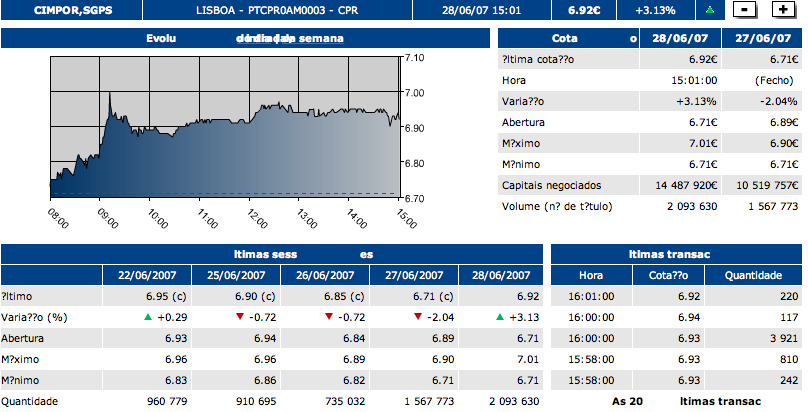Click the green arrow beside +3.13 in the table
808x412 pixels.
(501, 317)
